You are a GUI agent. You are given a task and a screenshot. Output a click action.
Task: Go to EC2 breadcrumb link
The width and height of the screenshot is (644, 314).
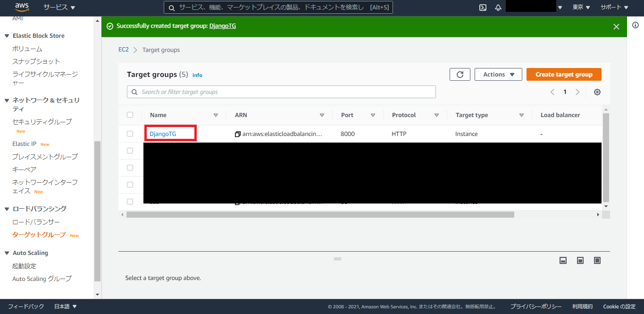123,50
